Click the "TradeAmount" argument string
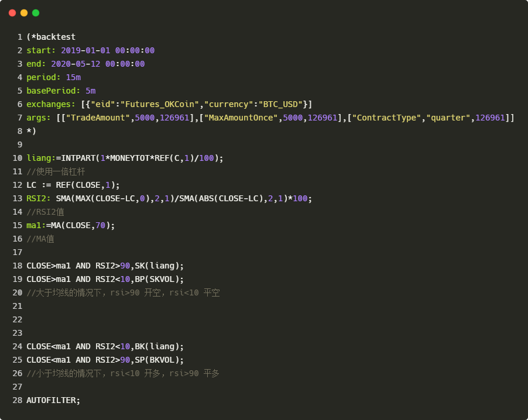The height and width of the screenshot is (420, 528). click(98, 118)
